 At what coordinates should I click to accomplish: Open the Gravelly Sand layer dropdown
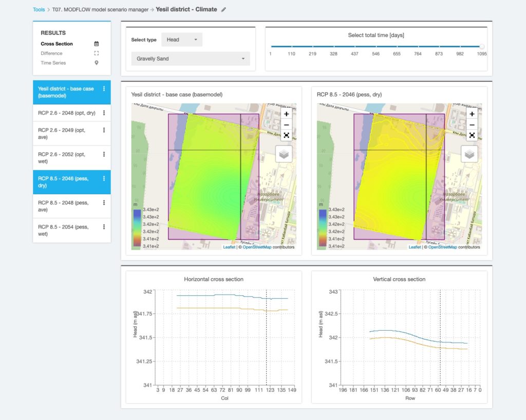pos(190,59)
